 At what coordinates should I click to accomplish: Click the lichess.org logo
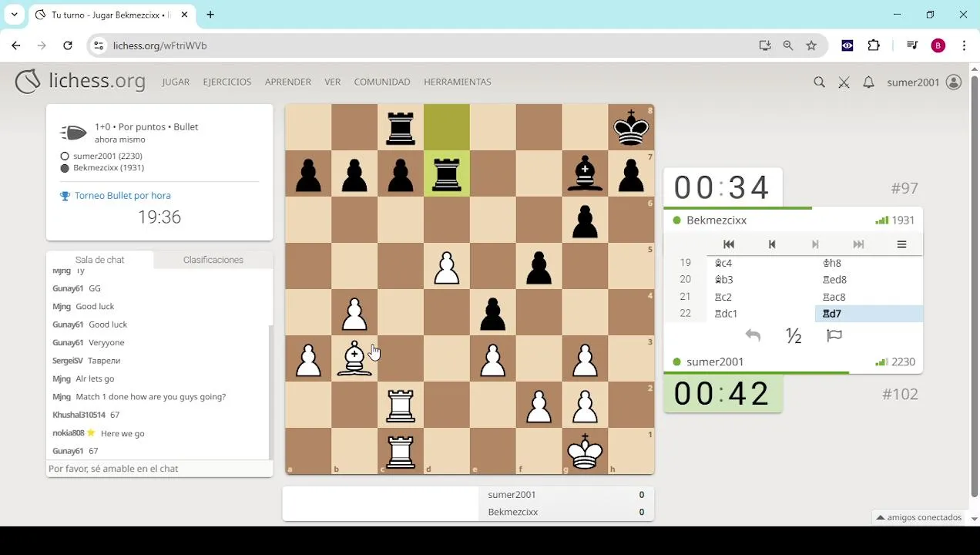tap(80, 81)
